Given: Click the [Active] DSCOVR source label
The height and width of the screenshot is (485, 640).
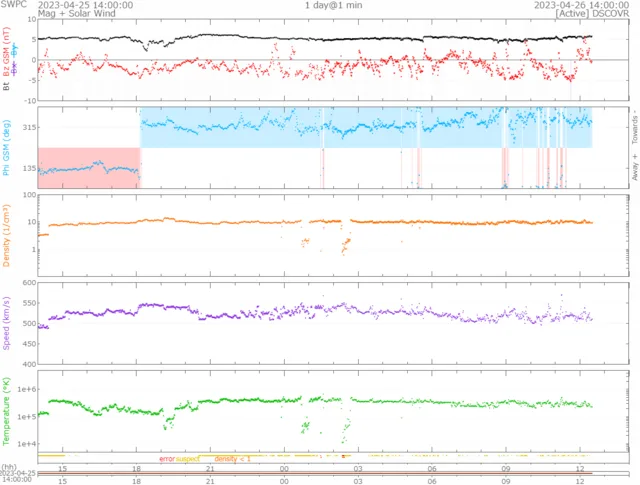Looking at the screenshot, I should [x=592, y=13].
